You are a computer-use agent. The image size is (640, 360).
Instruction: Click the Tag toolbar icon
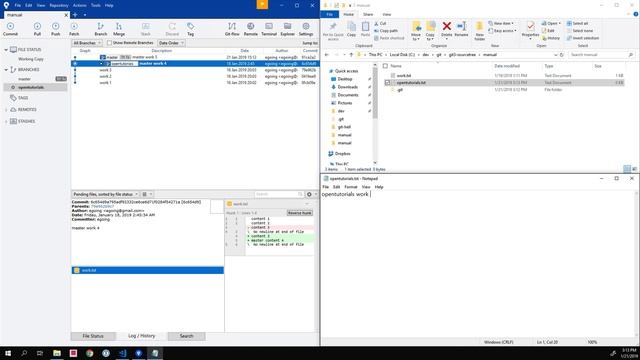[x=190, y=29]
